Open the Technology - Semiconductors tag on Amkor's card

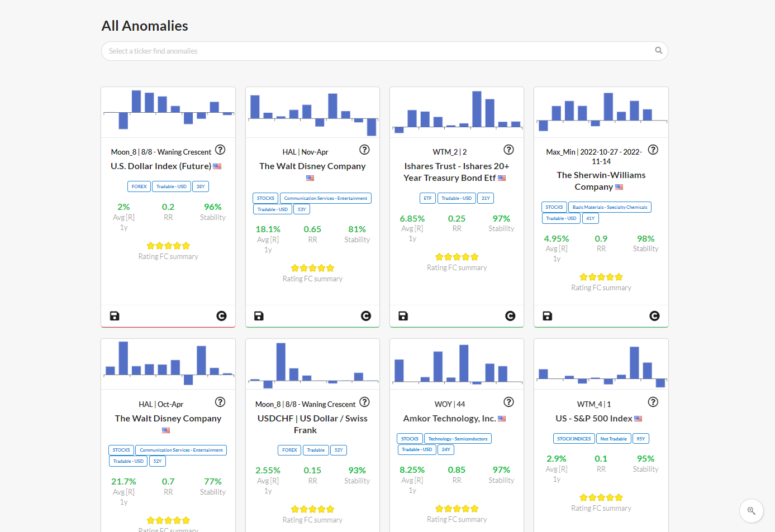[458, 438]
